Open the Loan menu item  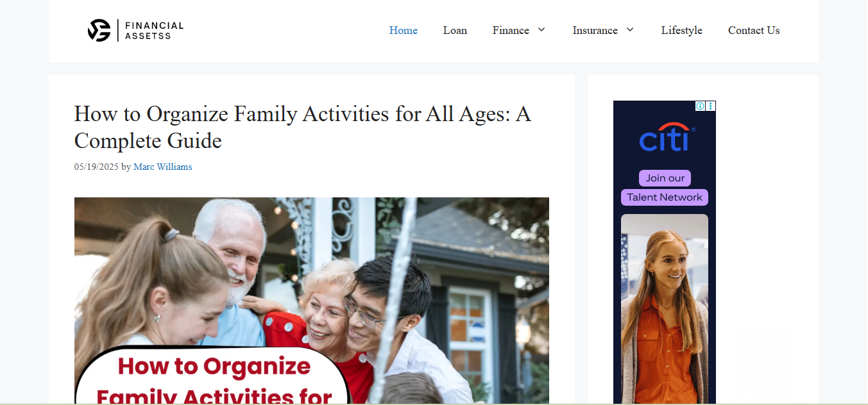point(455,30)
